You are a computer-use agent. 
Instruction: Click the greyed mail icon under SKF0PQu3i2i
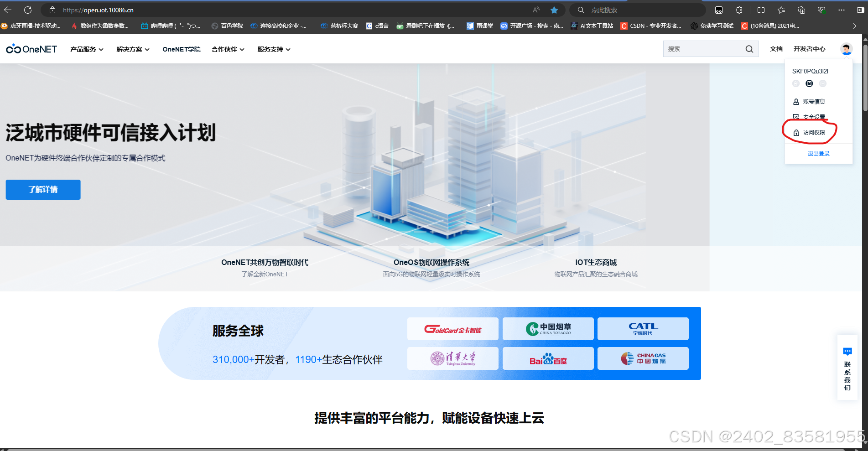tap(823, 83)
